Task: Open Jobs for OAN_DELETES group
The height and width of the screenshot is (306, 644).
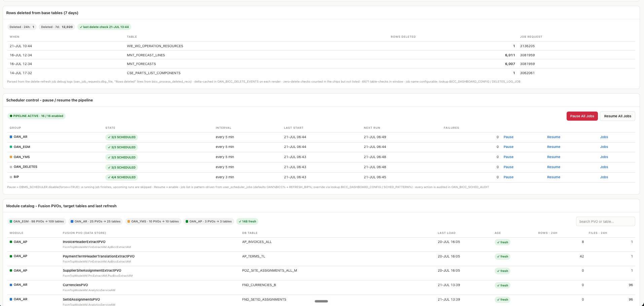Action: [x=604, y=167]
